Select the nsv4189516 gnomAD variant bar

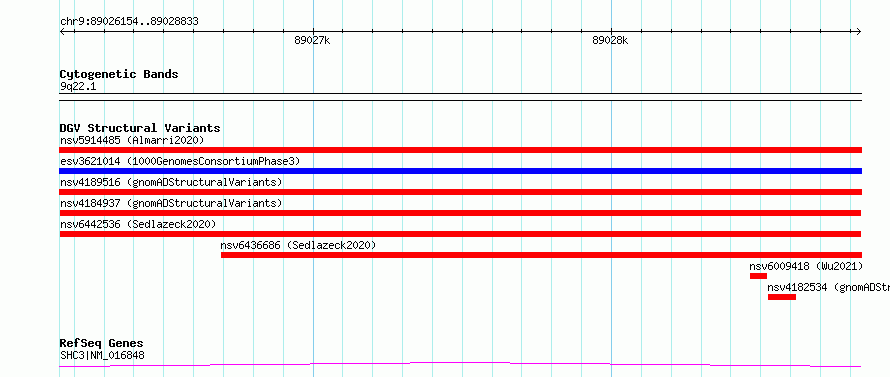click(460, 192)
